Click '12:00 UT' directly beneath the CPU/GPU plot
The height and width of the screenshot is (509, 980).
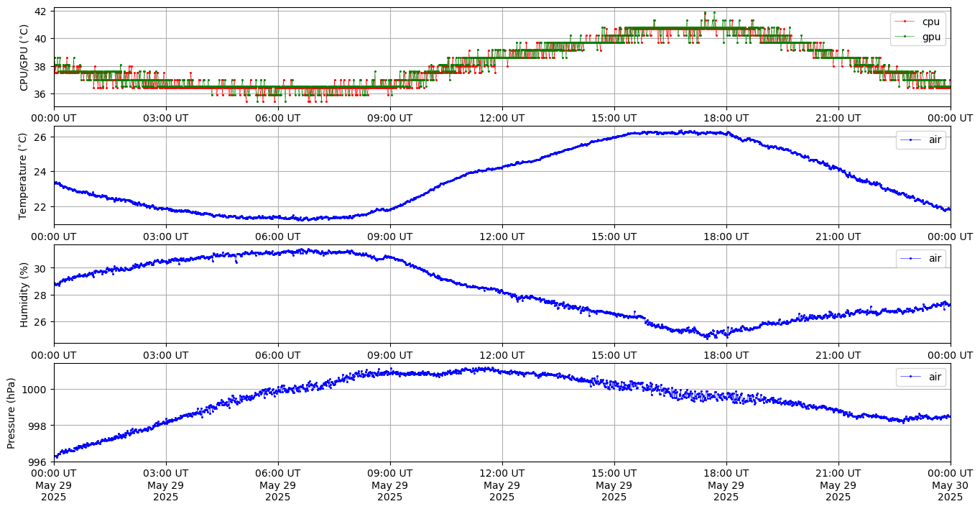502,118
